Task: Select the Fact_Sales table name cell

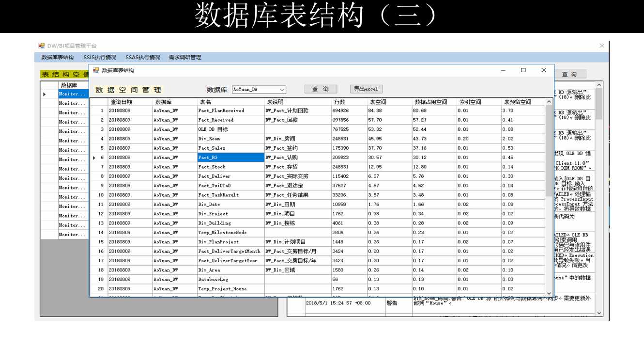Action: coord(230,148)
